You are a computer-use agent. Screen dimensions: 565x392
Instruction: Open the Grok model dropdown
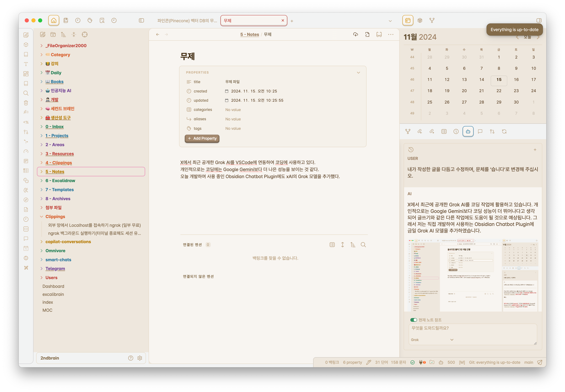(x=432, y=340)
